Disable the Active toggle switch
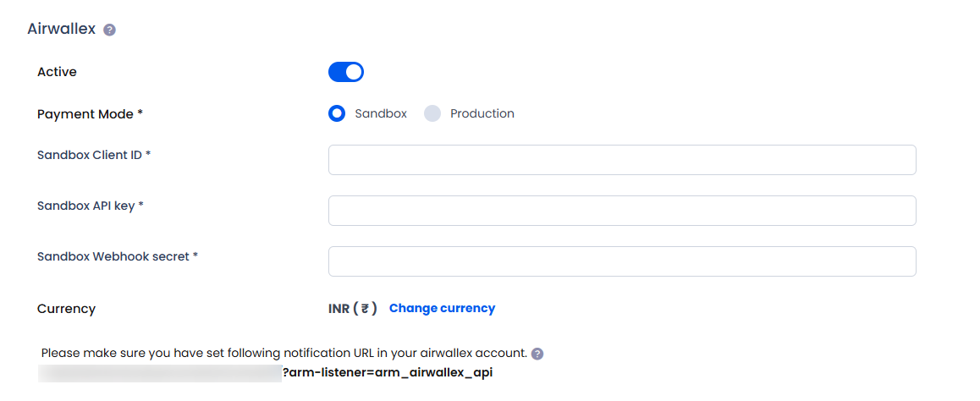The image size is (980, 401). point(345,72)
